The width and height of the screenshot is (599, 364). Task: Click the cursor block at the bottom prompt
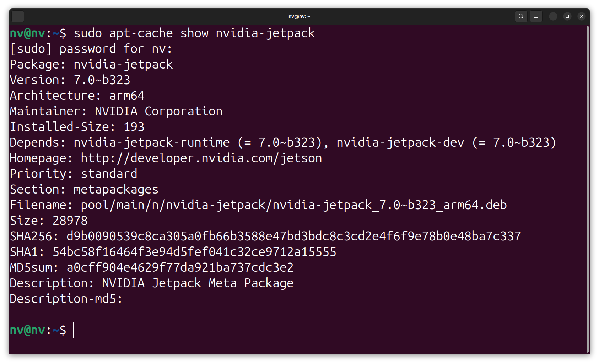pos(77,330)
